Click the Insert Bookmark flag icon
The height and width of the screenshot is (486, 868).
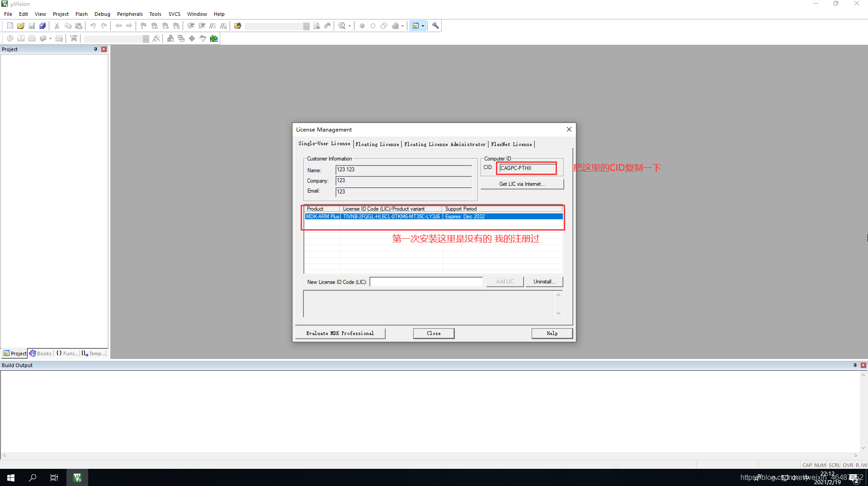click(144, 26)
